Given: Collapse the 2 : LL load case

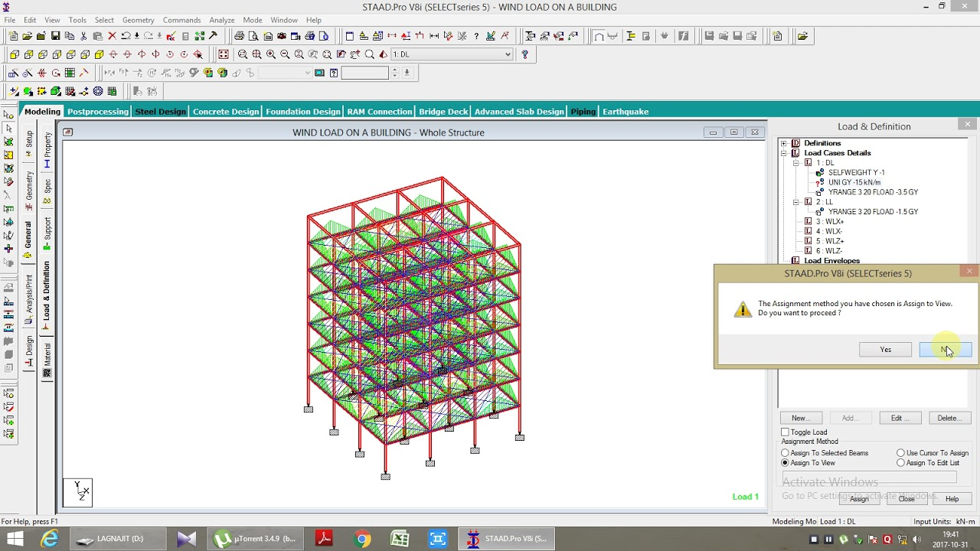Looking at the screenshot, I should 795,202.
